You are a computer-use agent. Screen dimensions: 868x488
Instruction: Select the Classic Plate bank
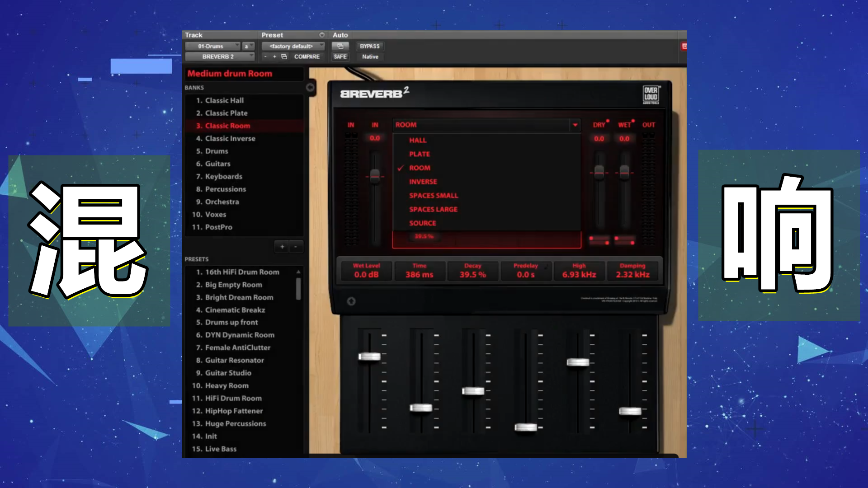[x=244, y=113]
